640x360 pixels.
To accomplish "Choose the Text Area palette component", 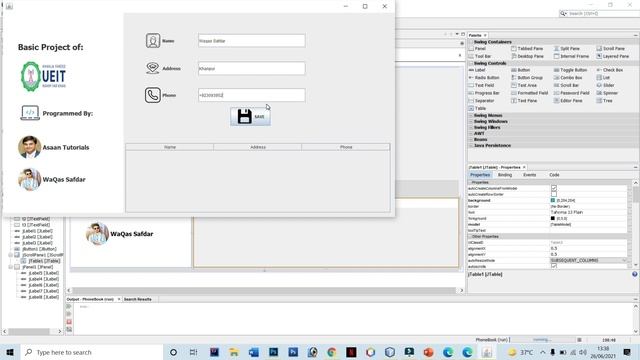I will (x=524, y=85).
